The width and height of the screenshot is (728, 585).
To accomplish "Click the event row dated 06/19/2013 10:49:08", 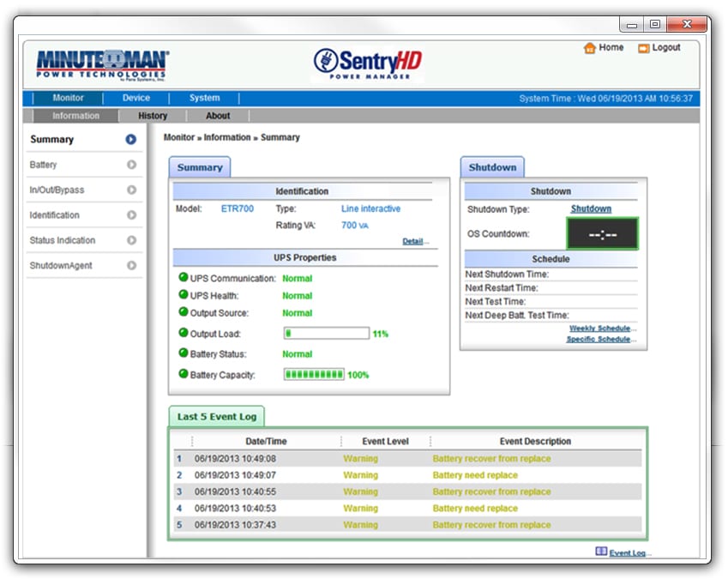I will point(407,458).
